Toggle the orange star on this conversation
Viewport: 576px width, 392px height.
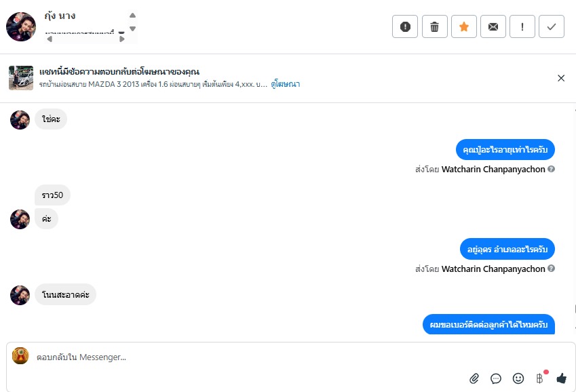(x=464, y=26)
